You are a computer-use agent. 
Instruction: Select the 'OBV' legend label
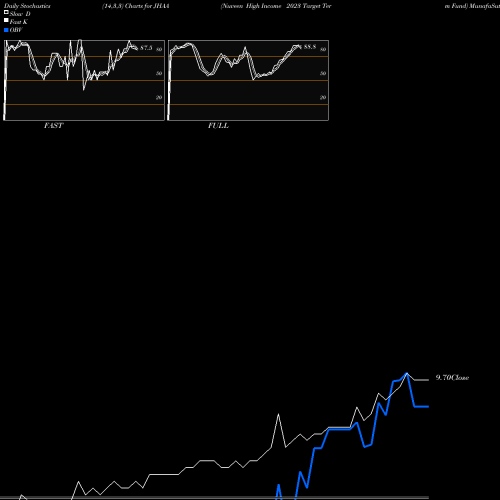pyautogui.click(x=16, y=30)
